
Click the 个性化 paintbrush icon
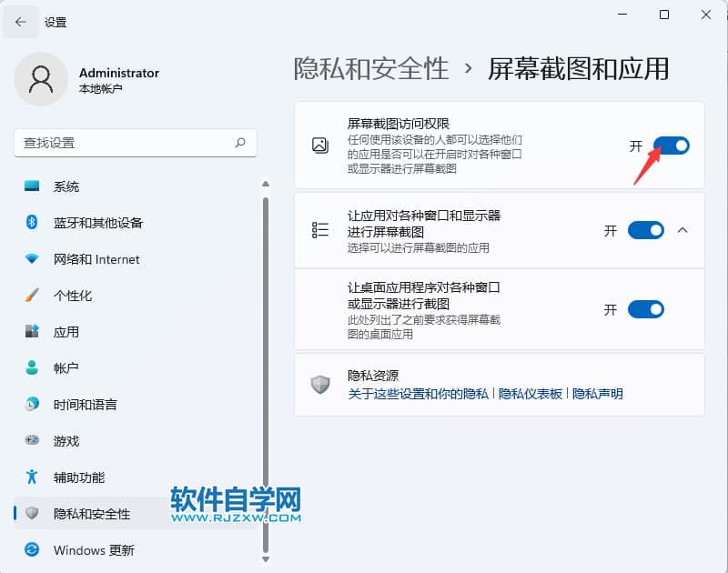[x=33, y=296]
